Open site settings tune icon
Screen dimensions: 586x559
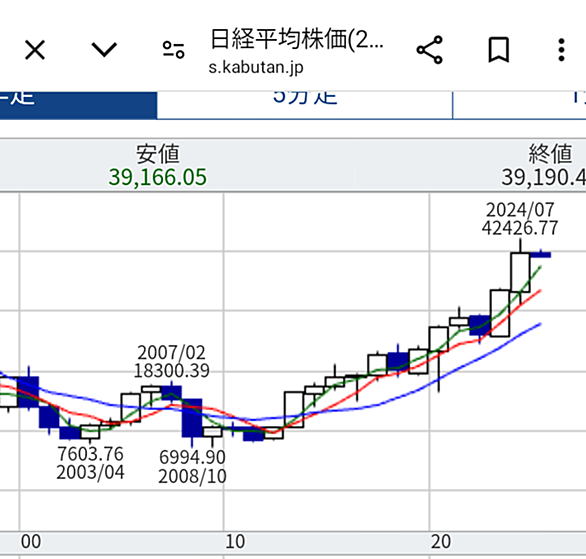(x=173, y=50)
